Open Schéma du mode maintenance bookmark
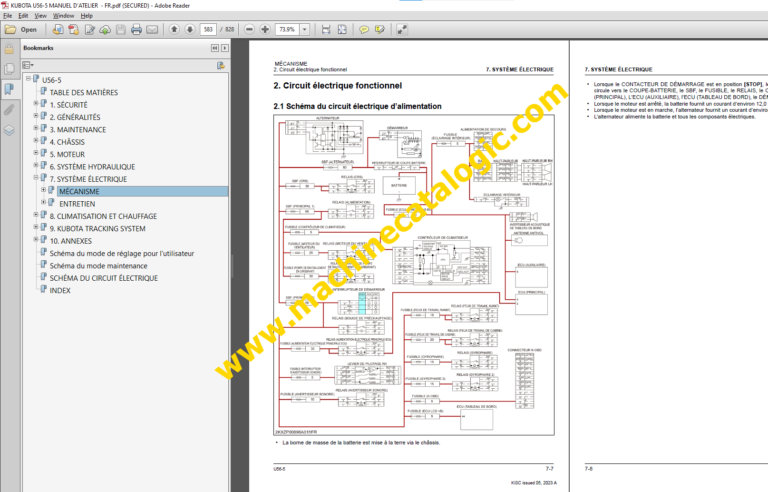 click(x=98, y=266)
